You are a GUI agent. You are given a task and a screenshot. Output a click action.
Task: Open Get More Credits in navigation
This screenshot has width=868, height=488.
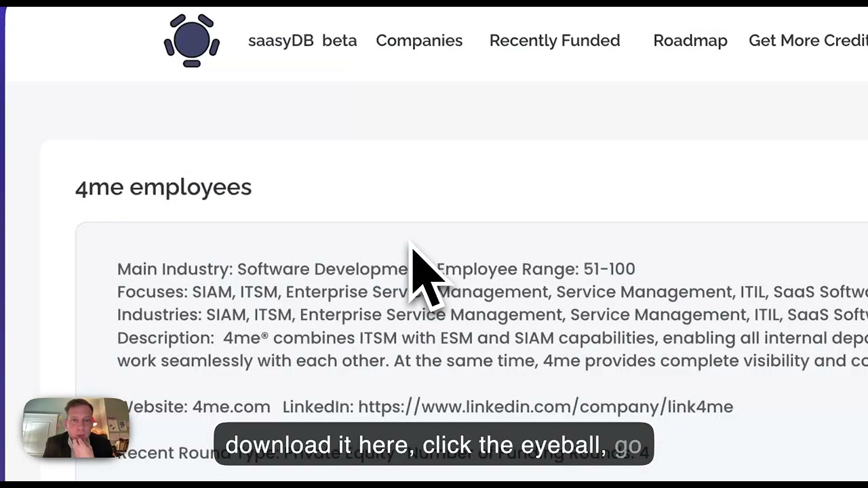(808, 41)
